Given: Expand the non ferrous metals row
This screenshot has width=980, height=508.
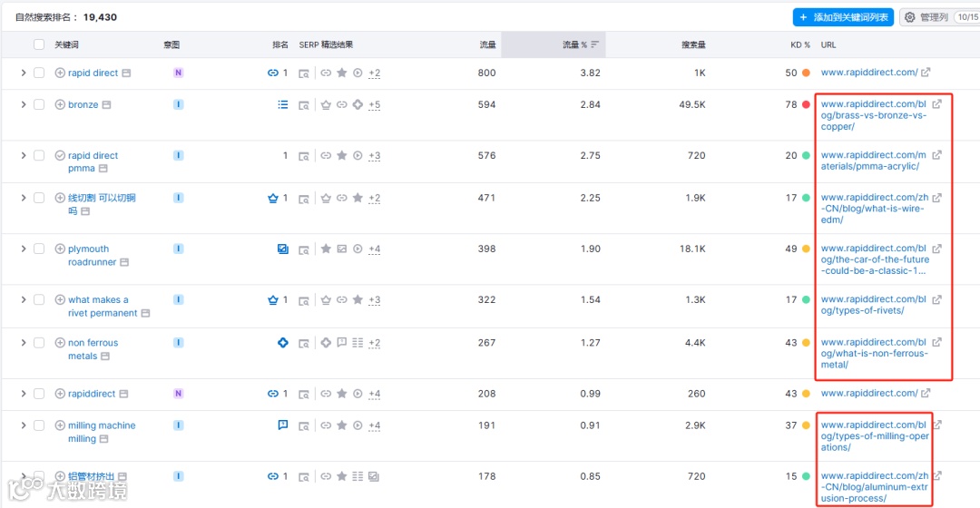Looking at the screenshot, I should (x=23, y=342).
